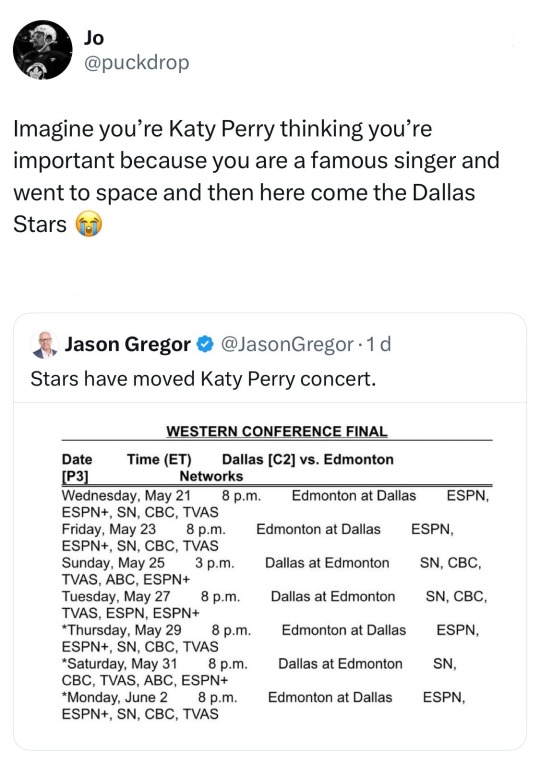This screenshot has height=767, width=540.
Task: Click the Sunday, May 25 3 p.m. row
Action: tap(272, 571)
